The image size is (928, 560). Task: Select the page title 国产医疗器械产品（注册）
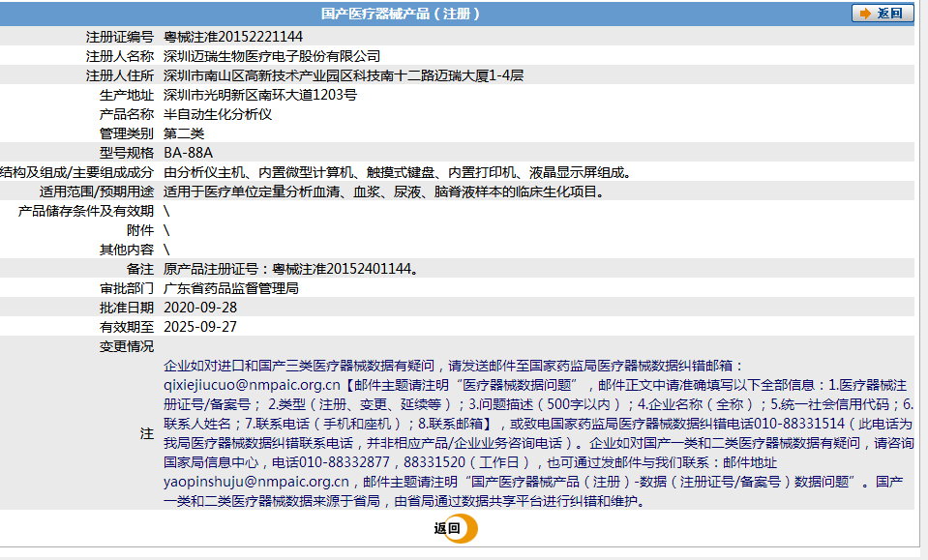401,14
